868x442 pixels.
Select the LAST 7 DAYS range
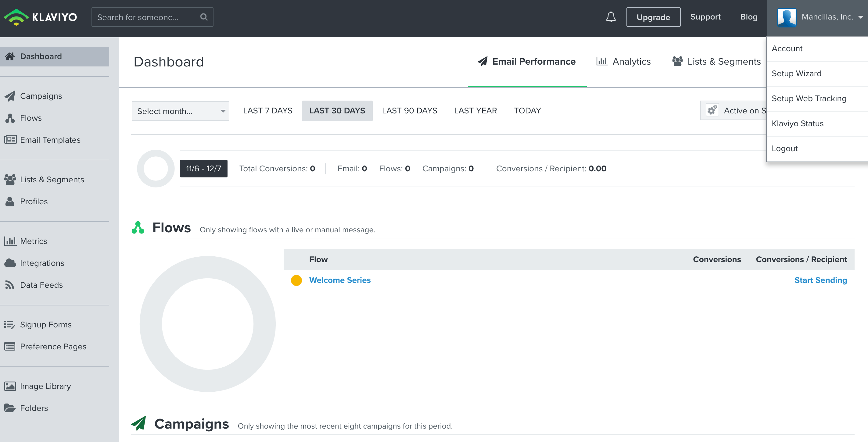click(267, 110)
